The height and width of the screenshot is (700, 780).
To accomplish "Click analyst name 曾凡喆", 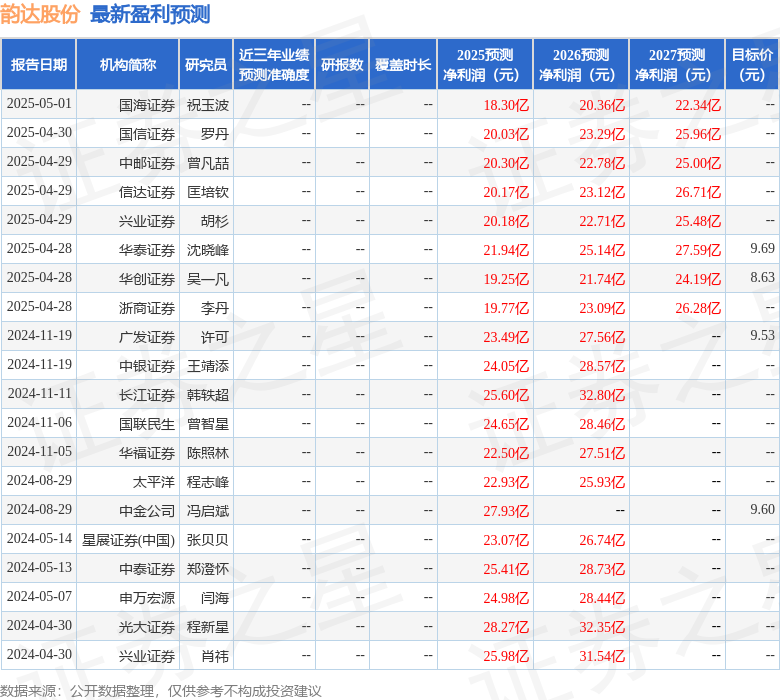I will tap(208, 163).
